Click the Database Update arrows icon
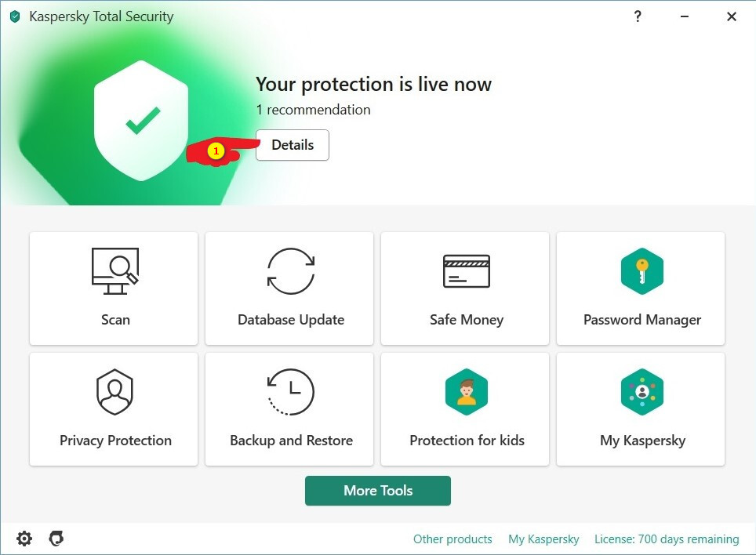This screenshot has width=756, height=555. pos(291,271)
